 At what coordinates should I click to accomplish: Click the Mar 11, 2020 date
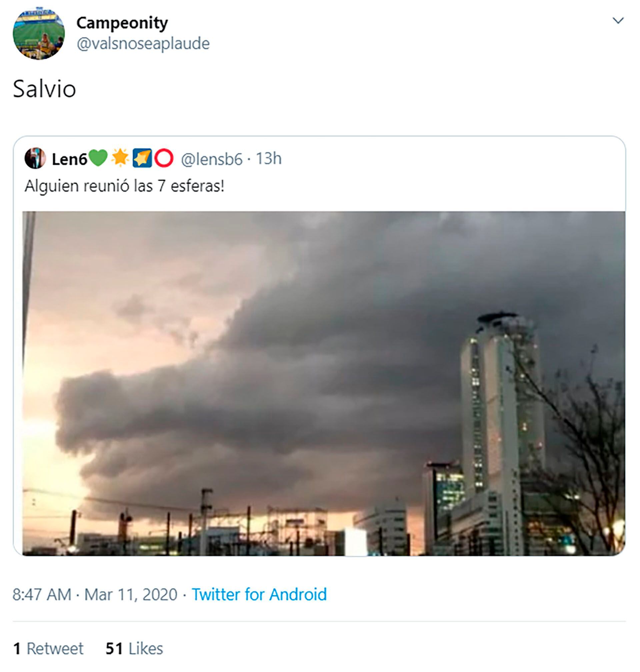coord(131,594)
